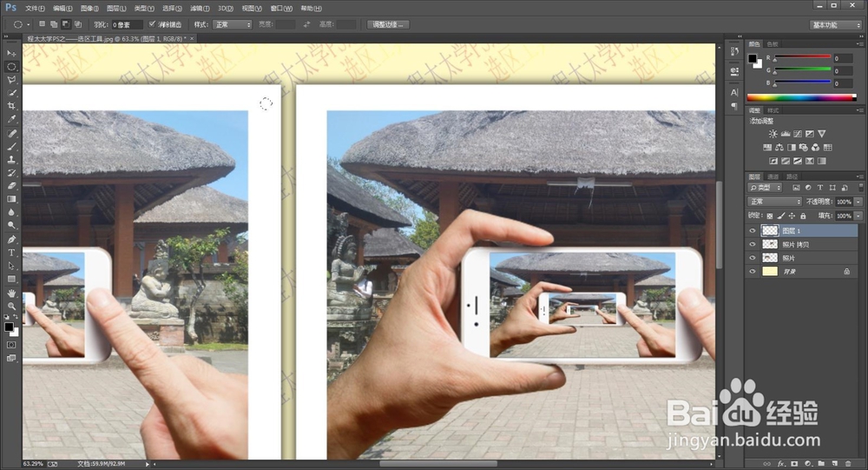Toggle layer filtering switch on or off

point(859,188)
